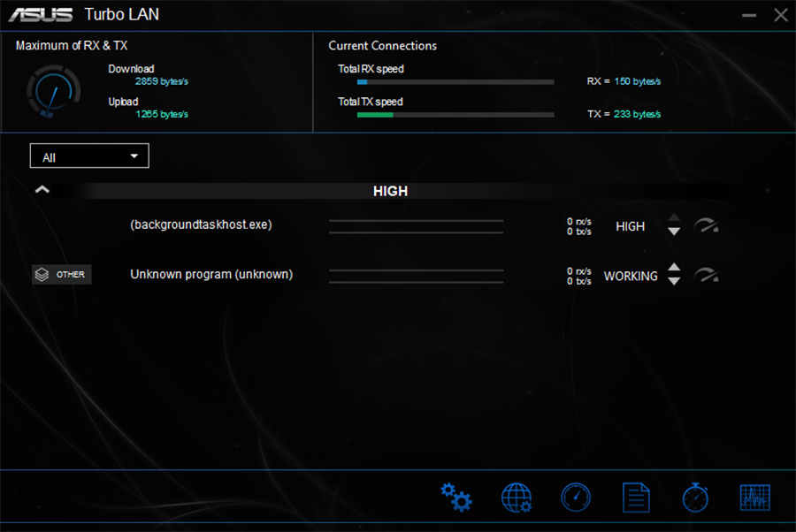Viewport: 796px width, 532px height.
Task: Click rx/s tx/s rate of backgroundtaskhost.exe
Action: pyautogui.click(x=578, y=227)
